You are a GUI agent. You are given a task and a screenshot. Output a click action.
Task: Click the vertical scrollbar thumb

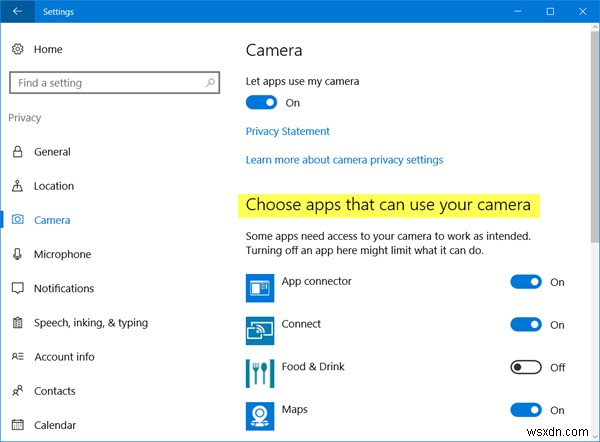coord(594,136)
